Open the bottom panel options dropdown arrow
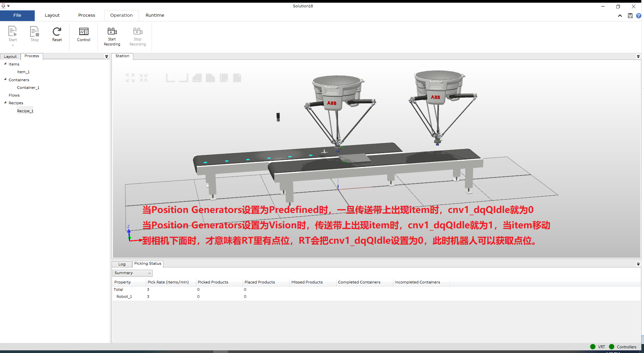 [638, 264]
